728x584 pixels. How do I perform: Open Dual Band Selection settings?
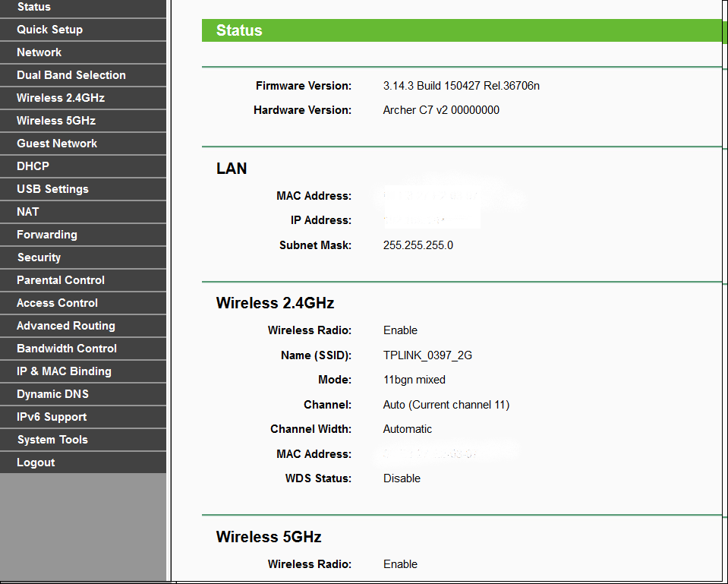click(x=71, y=75)
